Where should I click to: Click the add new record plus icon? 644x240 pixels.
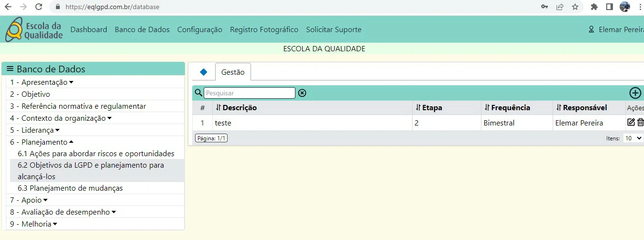pyautogui.click(x=635, y=93)
